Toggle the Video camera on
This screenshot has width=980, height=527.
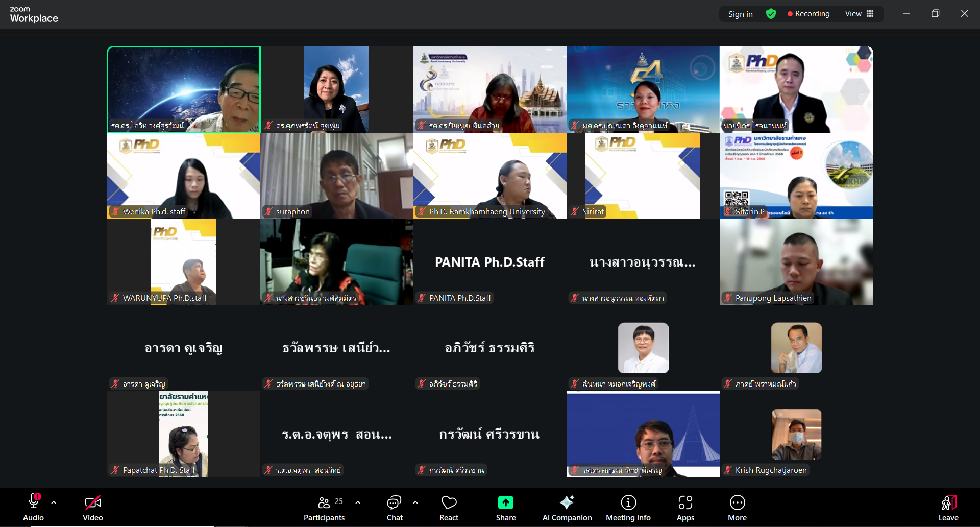[x=92, y=503]
